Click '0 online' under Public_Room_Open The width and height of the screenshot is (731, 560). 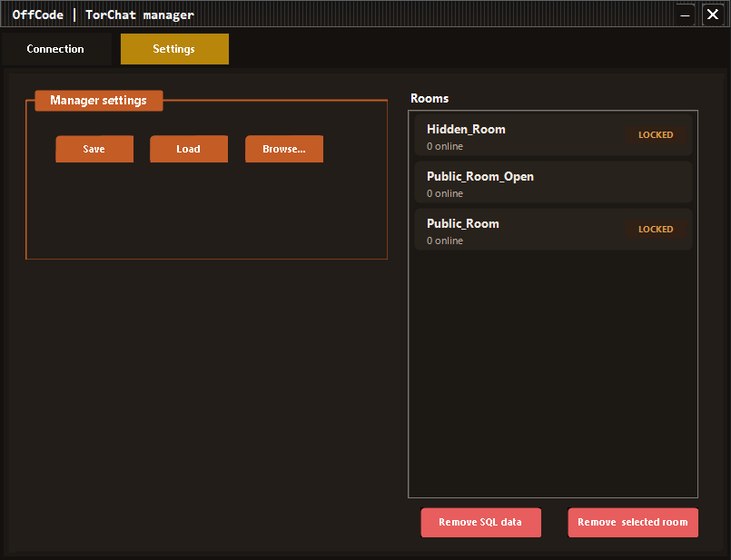445,193
